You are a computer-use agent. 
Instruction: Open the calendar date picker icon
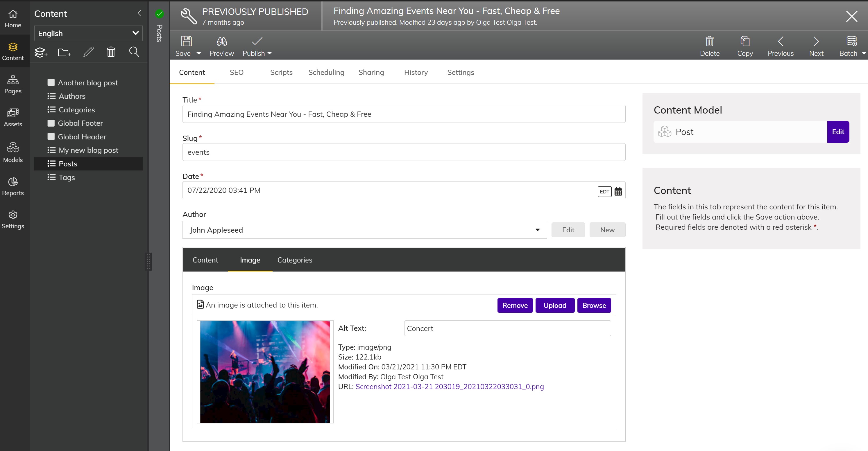pos(618,191)
